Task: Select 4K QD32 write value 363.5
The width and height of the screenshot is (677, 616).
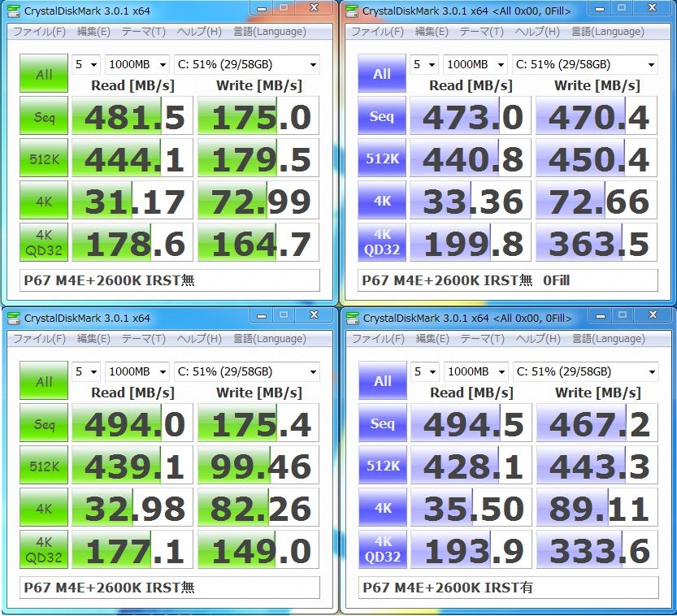Action: (597, 242)
